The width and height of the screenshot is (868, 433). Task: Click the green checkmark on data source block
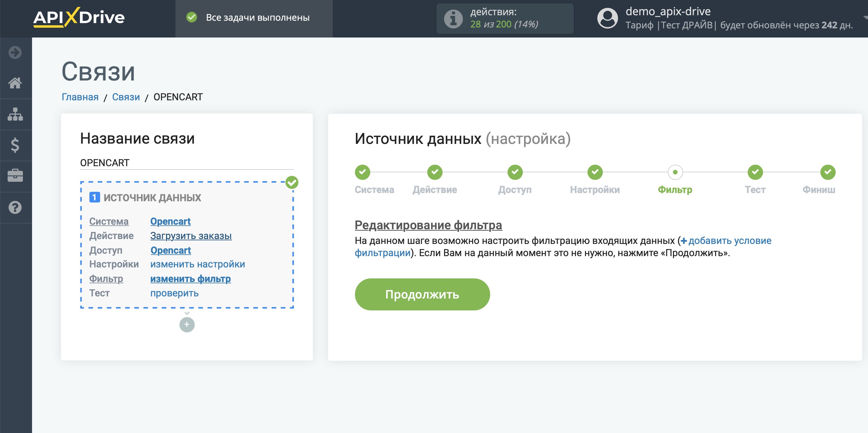(292, 182)
